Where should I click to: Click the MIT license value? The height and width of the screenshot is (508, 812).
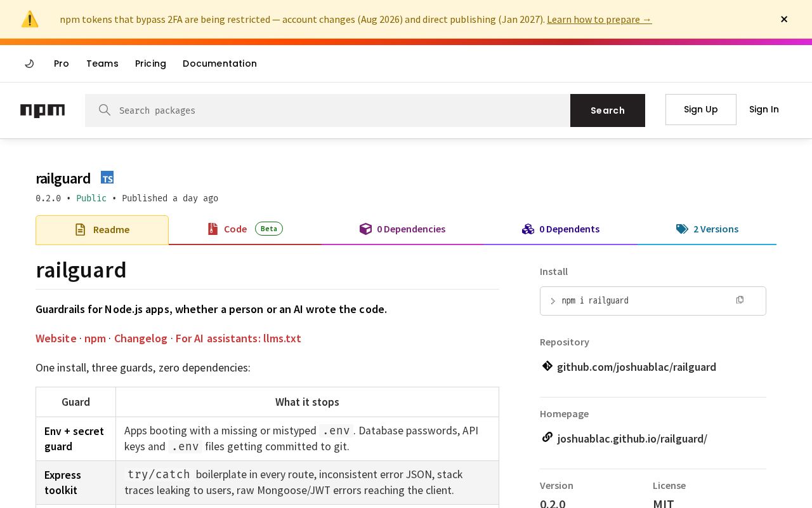(664, 504)
